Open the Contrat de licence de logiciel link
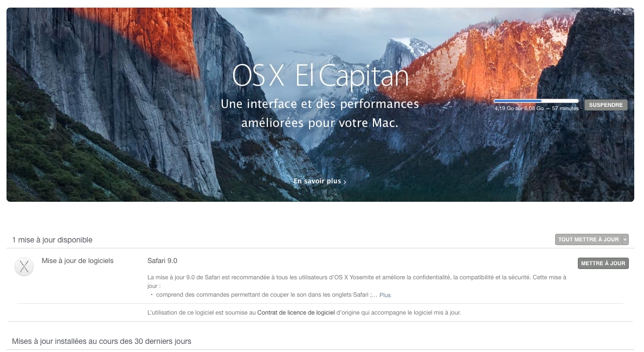This screenshot has height=352, width=644. (x=296, y=312)
